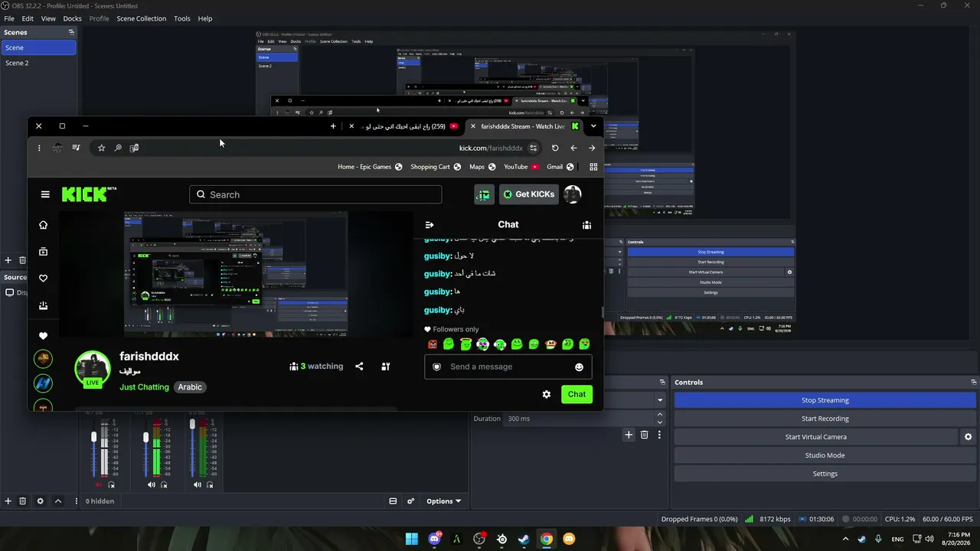Mute the second audio mixer channel
The width and height of the screenshot is (980, 551).
[x=151, y=484]
